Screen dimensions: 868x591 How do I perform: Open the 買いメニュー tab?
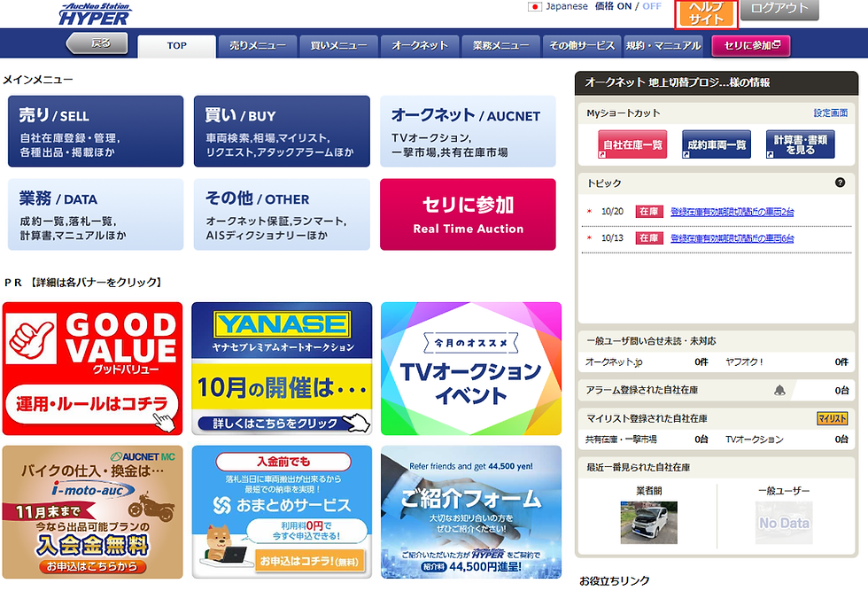[x=338, y=46]
